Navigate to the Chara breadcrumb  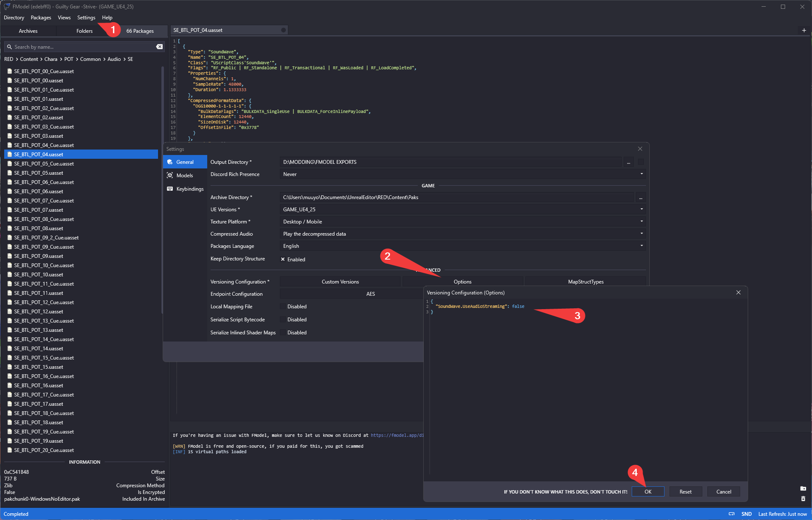(x=51, y=59)
